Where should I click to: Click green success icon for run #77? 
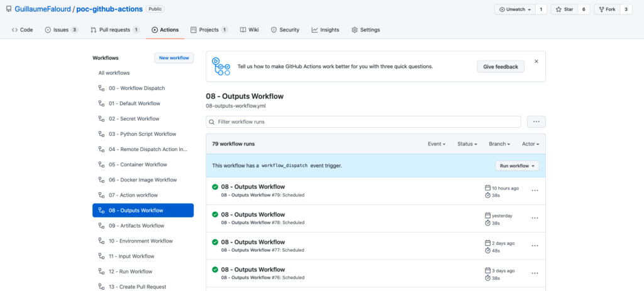point(215,242)
